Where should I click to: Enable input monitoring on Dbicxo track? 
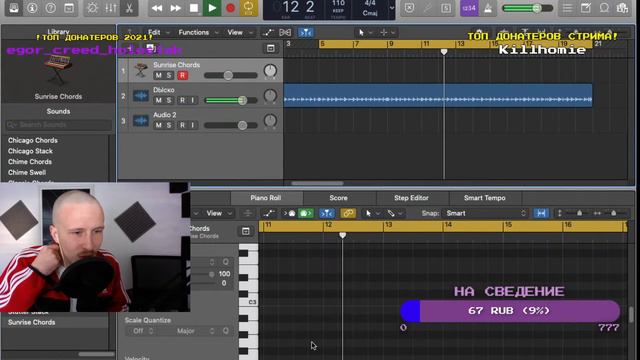(193, 100)
